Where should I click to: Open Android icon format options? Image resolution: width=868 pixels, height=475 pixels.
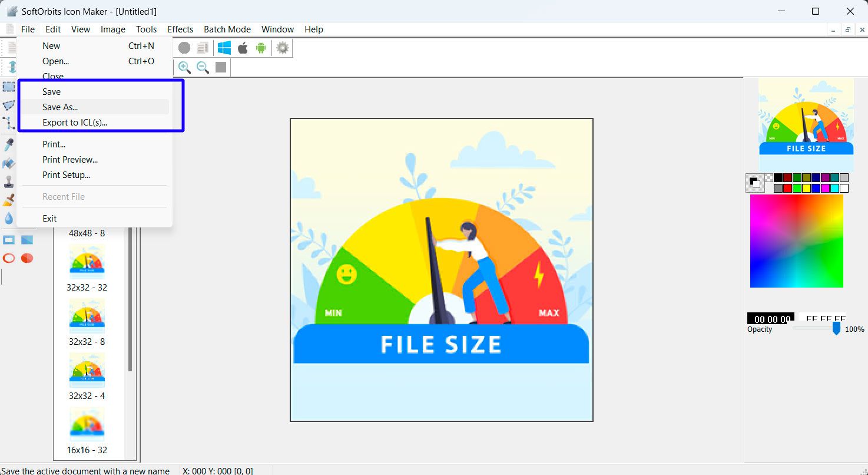coord(261,48)
